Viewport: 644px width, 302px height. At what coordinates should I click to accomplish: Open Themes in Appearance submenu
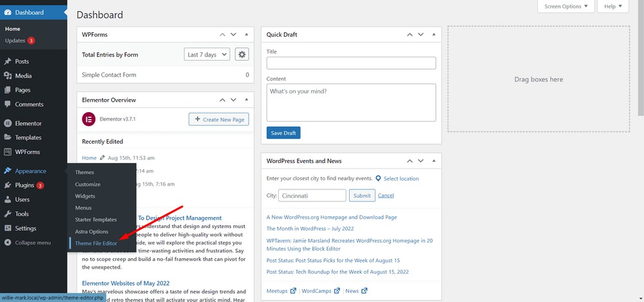point(84,172)
